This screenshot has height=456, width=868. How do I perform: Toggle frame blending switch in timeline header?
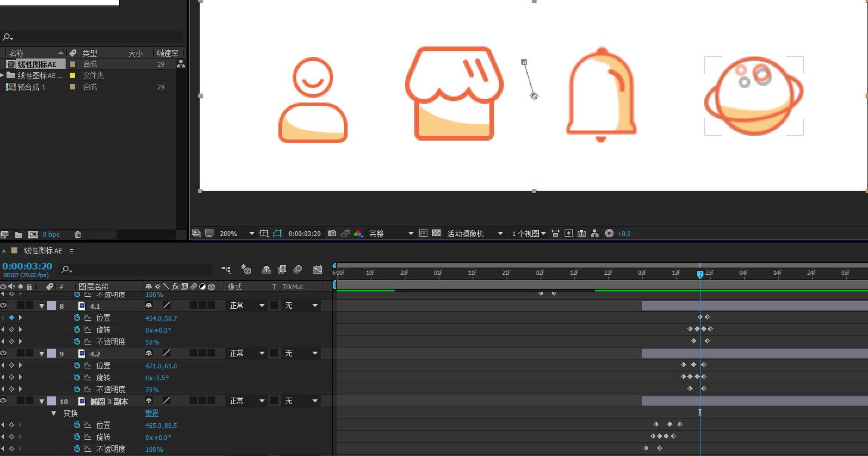click(x=282, y=269)
